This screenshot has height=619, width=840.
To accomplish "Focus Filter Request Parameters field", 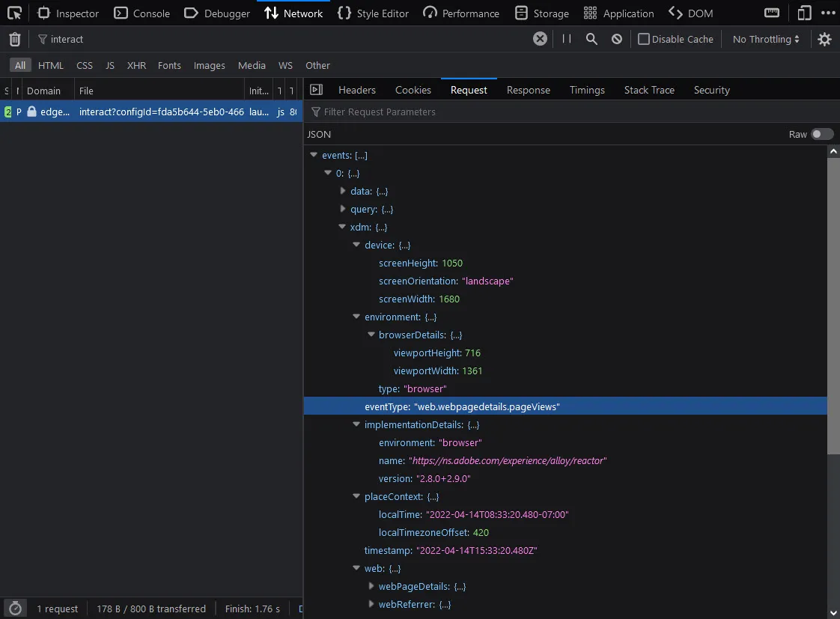I will (x=572, y=112).
